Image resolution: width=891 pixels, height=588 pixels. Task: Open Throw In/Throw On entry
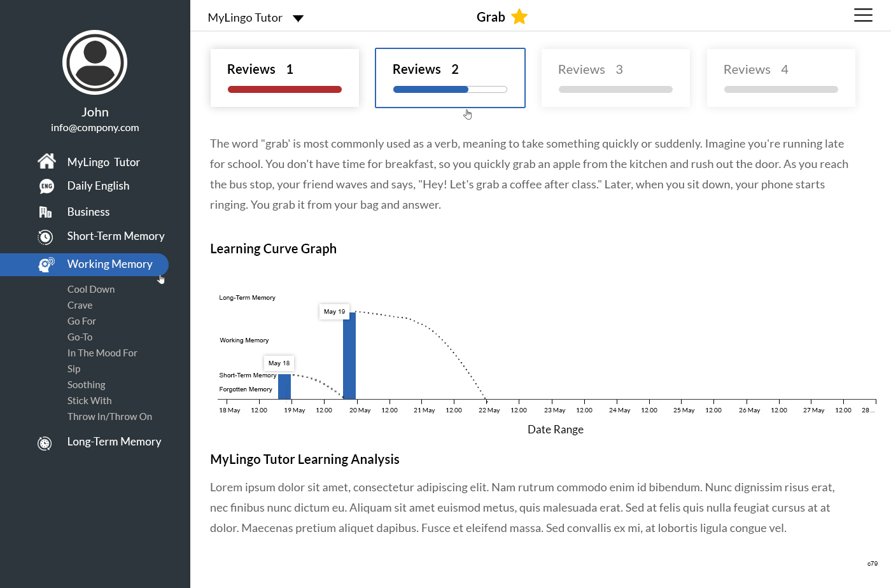click(x=109, y=417)
